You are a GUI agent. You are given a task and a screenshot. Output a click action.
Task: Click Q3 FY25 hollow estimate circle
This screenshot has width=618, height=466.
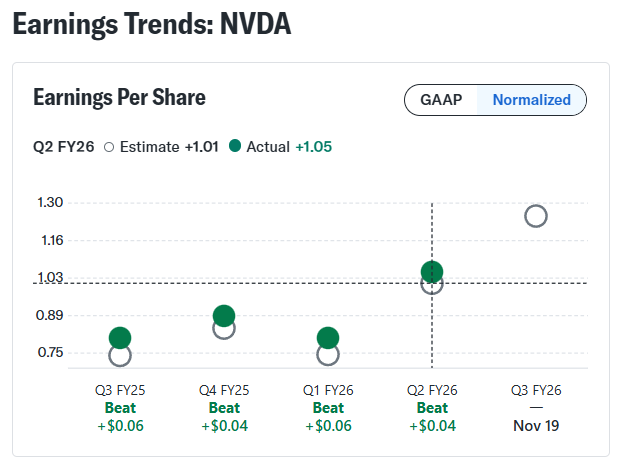[x=120, y=356]
